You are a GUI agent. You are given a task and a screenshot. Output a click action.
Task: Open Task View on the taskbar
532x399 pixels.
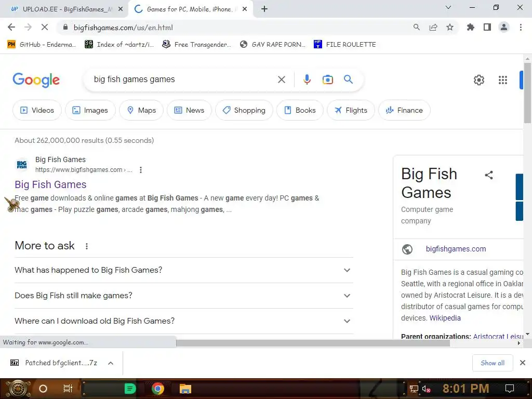pyautogui.click(x=68, y=389)
